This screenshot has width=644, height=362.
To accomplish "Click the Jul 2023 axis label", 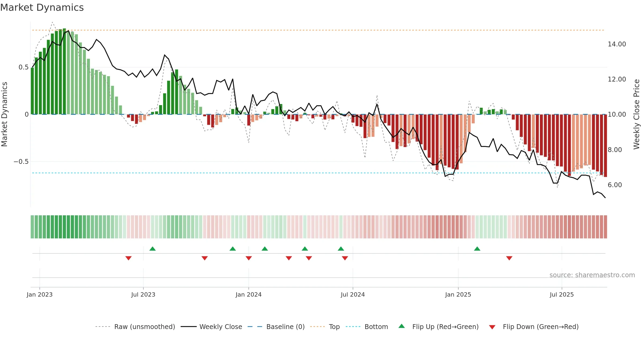I will (x=143, y=295).
